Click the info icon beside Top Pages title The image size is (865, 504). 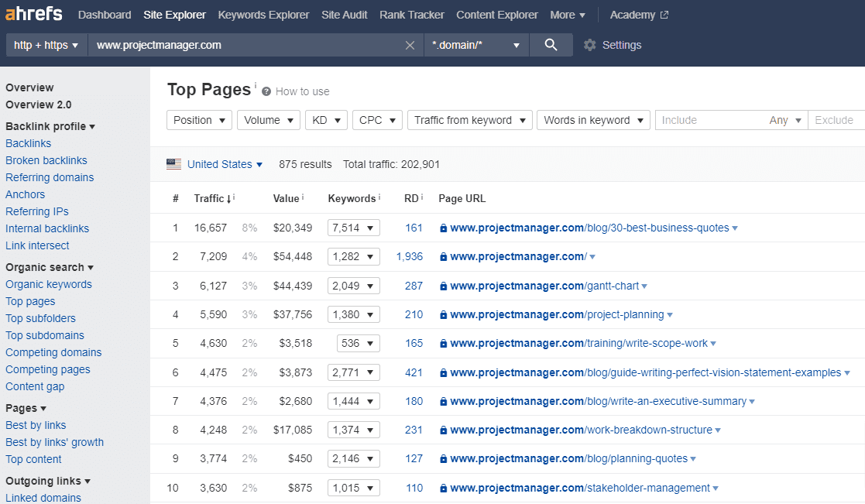(256, 85)
